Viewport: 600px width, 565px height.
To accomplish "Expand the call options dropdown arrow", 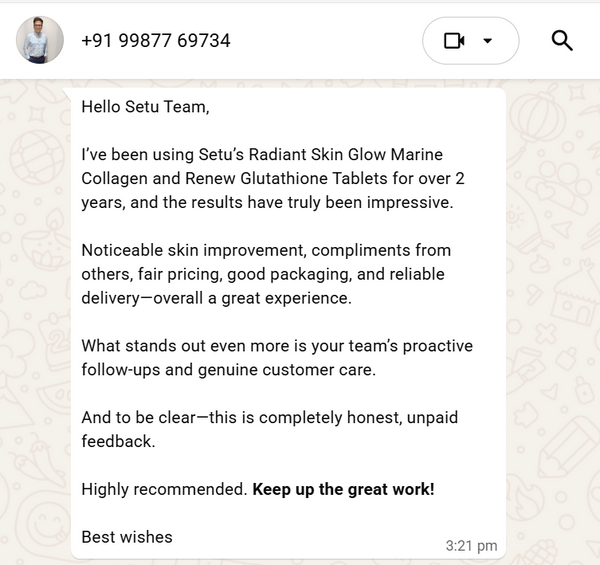I will click(x=488, y=41).
